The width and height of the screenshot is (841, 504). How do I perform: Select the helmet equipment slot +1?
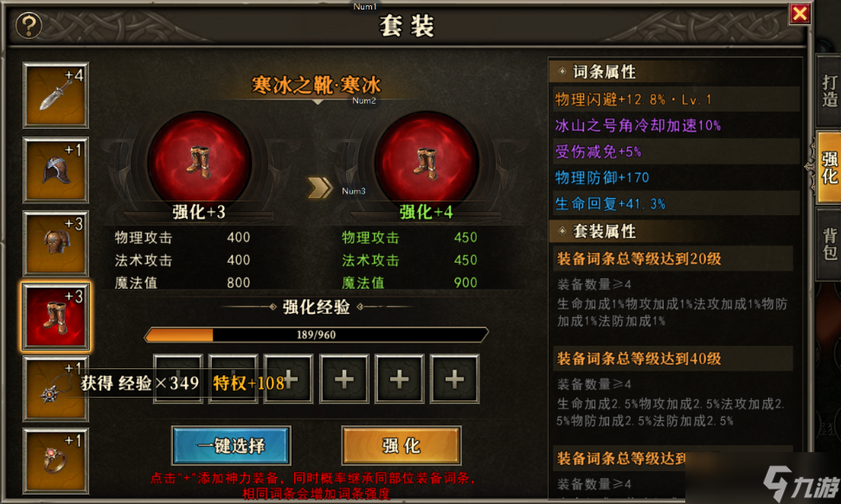tap(55, 169)
